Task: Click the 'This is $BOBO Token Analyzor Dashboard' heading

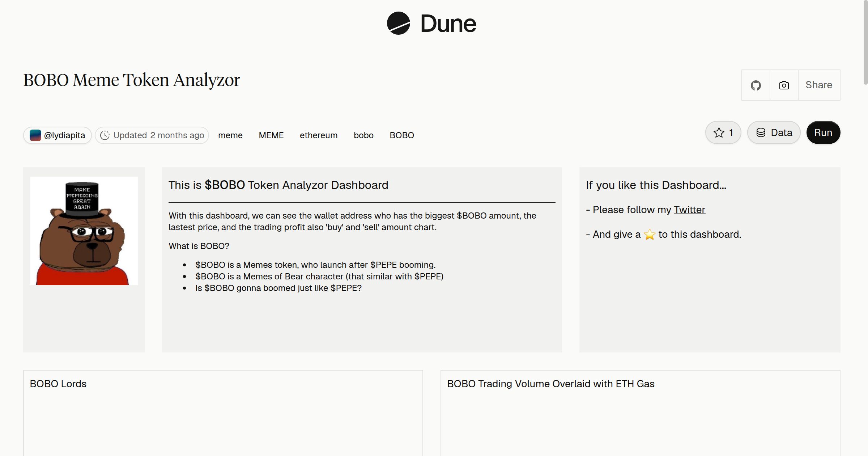Action: click(x=278, y=185)
